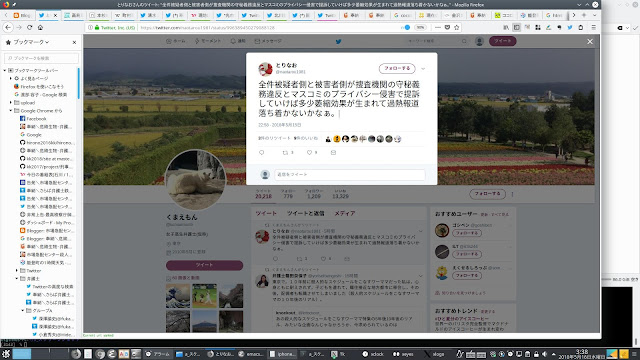The image size is (640, 360).
Task: Switch to the emacs taskbar window
Action: pos(251,354)
